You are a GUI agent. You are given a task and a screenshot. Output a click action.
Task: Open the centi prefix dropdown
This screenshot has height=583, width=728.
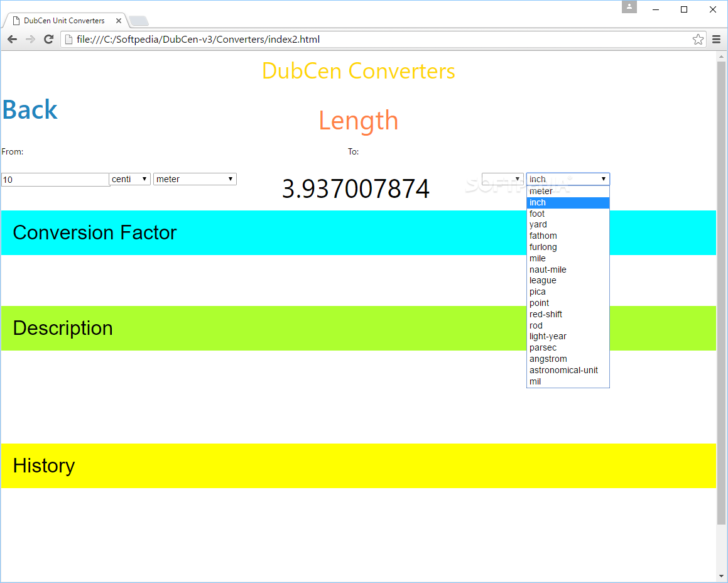click(x=129, y=179)
